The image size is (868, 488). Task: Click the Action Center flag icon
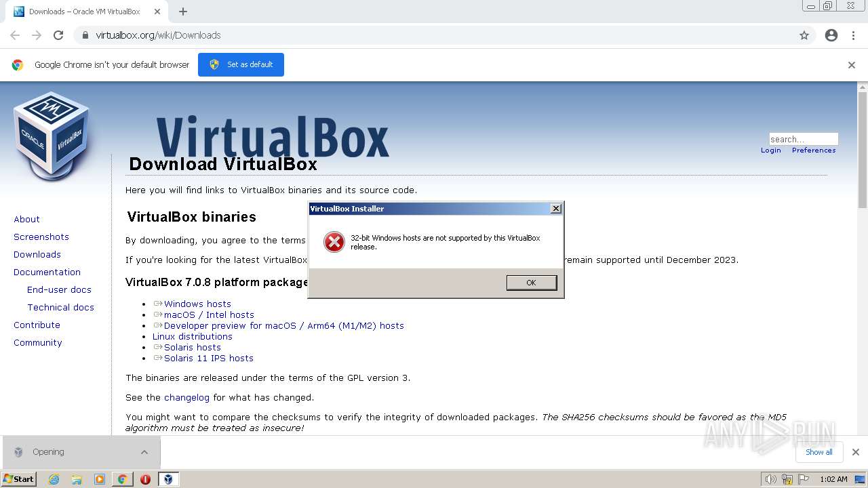(804, 479)
